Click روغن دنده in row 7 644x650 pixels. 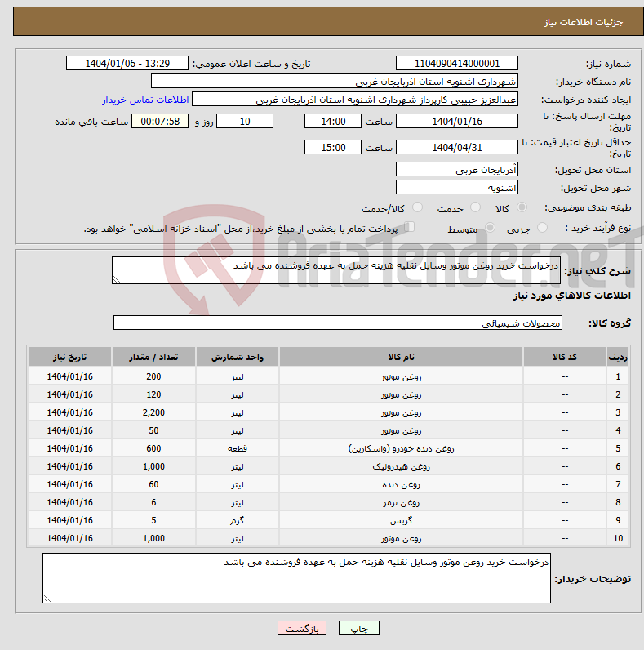click(x=401, y=484)
